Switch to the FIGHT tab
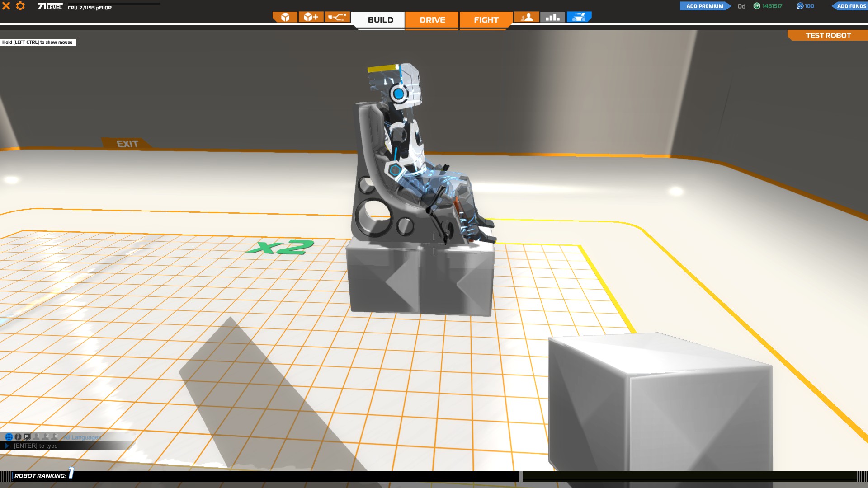This screenshot has height=488, width=868. pos(486,20)
